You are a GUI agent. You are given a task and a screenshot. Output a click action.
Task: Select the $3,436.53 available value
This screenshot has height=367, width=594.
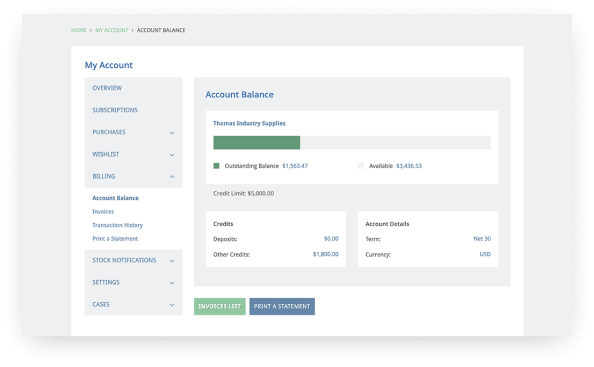coord(409,166)
